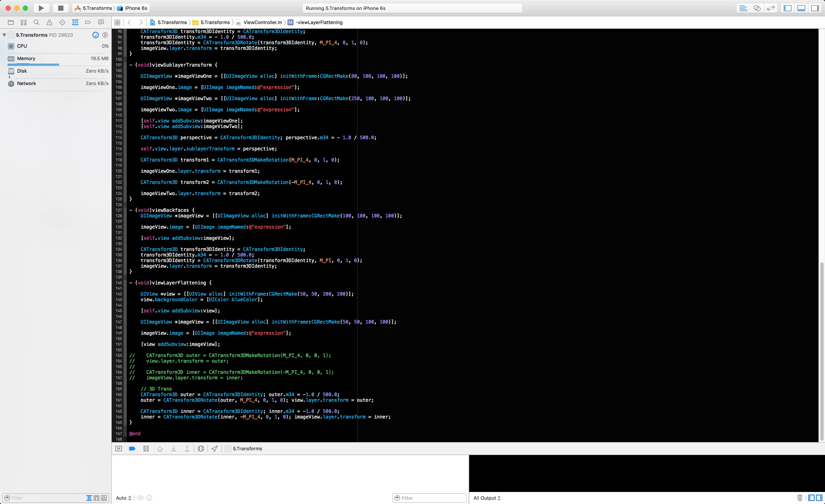Screen dimensions: 825x504
Task: Click the console Filter input field
Action: 432,498
